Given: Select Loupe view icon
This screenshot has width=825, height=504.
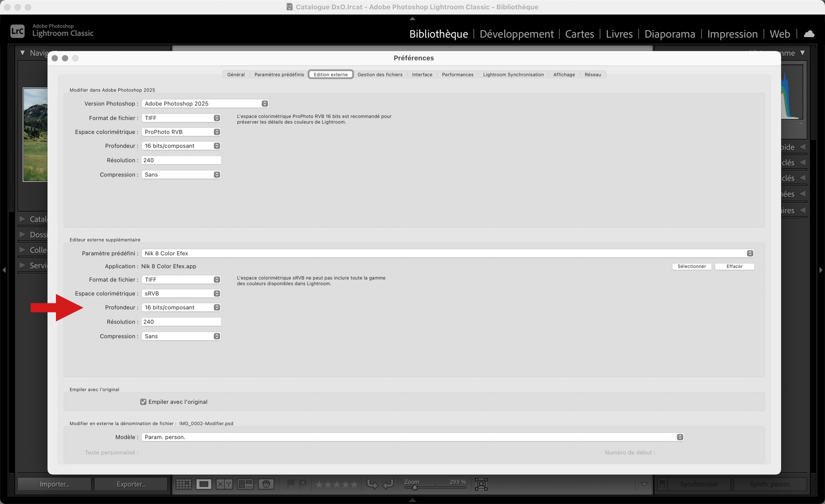Looking at the screenshot, I should 204,484.
